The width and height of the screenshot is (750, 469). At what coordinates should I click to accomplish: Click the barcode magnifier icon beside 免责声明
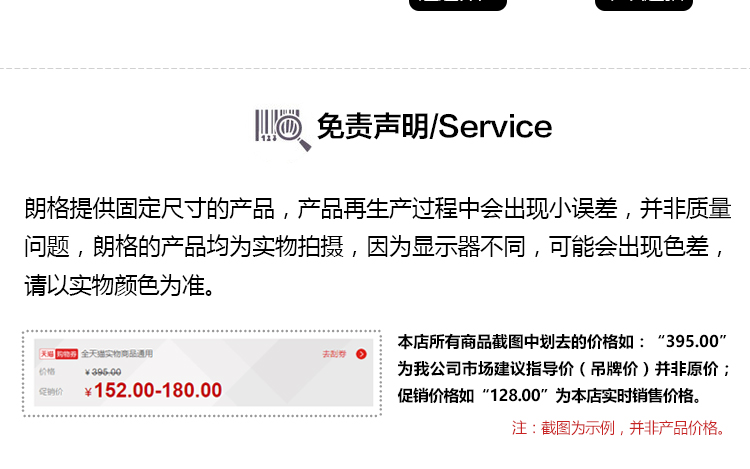pos(283,130)
